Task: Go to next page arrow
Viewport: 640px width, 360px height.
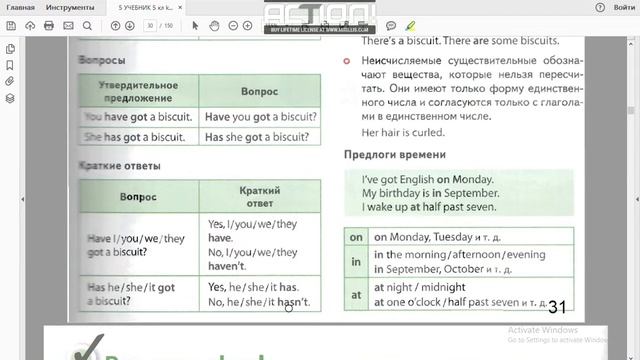Action: pyautogui.click(x=130, y=26)
